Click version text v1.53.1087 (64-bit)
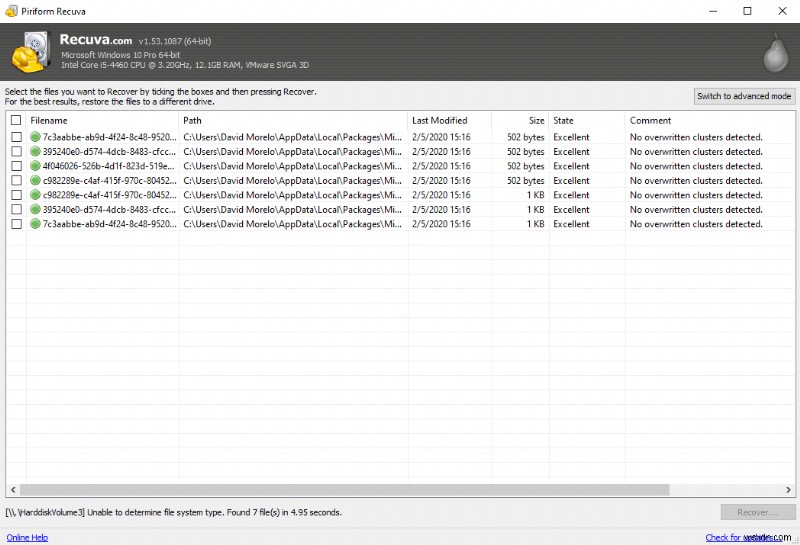Image resolution: width=800 pixels, height=545 pixels. (x=174, y=41)
